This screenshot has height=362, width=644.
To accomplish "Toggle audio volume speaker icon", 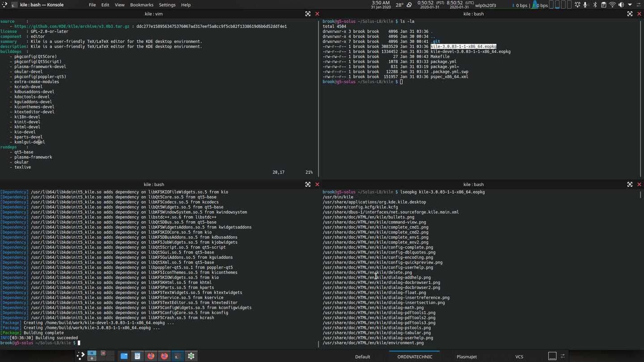I will point(621,5).
